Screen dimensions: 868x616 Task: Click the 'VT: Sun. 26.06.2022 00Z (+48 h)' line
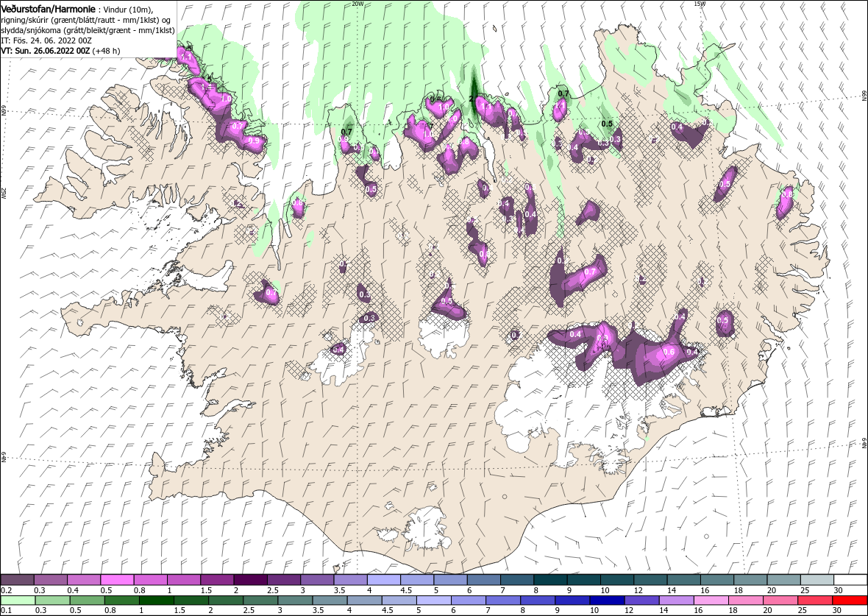60,50
